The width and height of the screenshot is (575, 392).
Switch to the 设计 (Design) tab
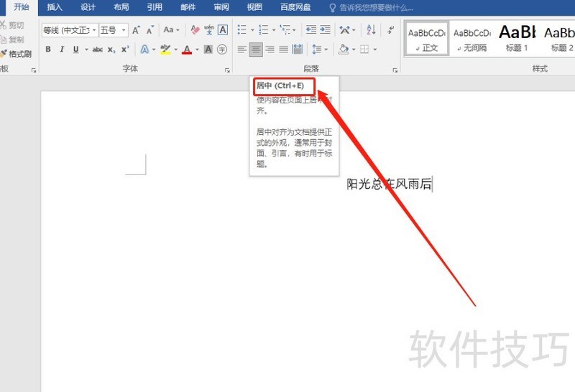pos(88,7)
